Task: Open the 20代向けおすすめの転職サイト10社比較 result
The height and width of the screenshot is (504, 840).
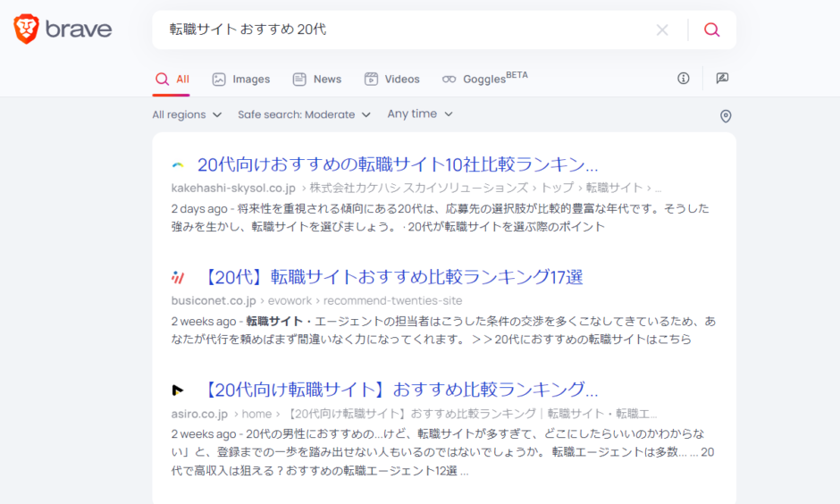Action: point(398,164)
